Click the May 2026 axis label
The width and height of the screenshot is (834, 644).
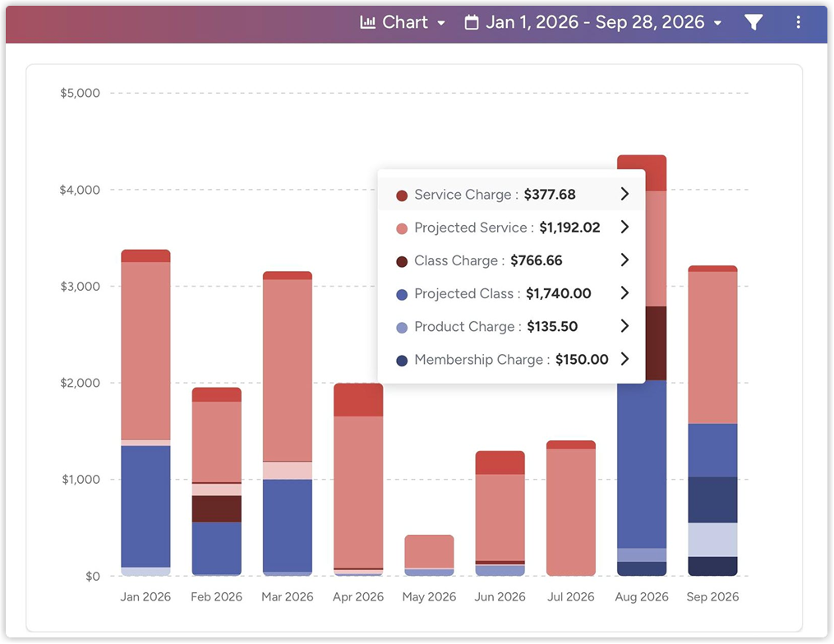(429, 596)
